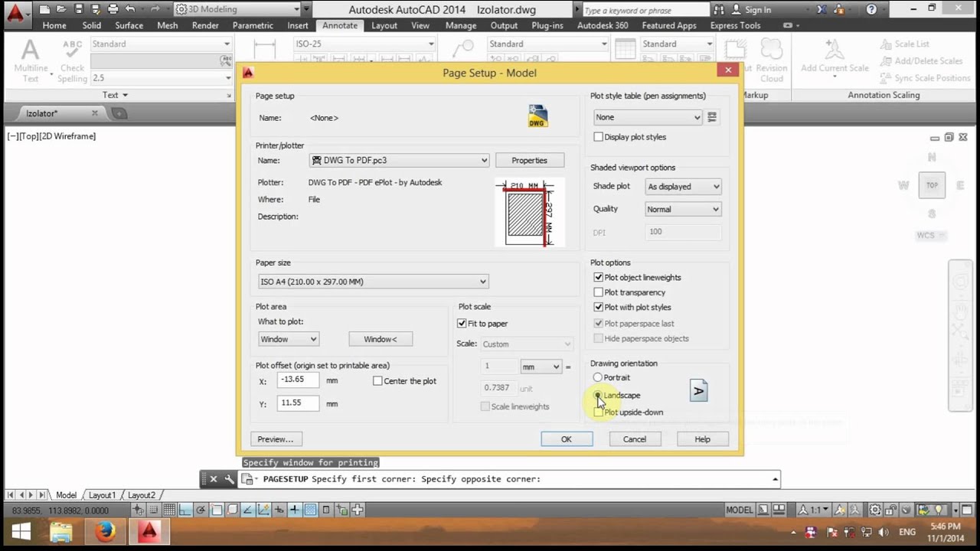The image size is (980, 551).
Task: Open the 3D Modeling workspace dropdown
Action: point(237,9)
